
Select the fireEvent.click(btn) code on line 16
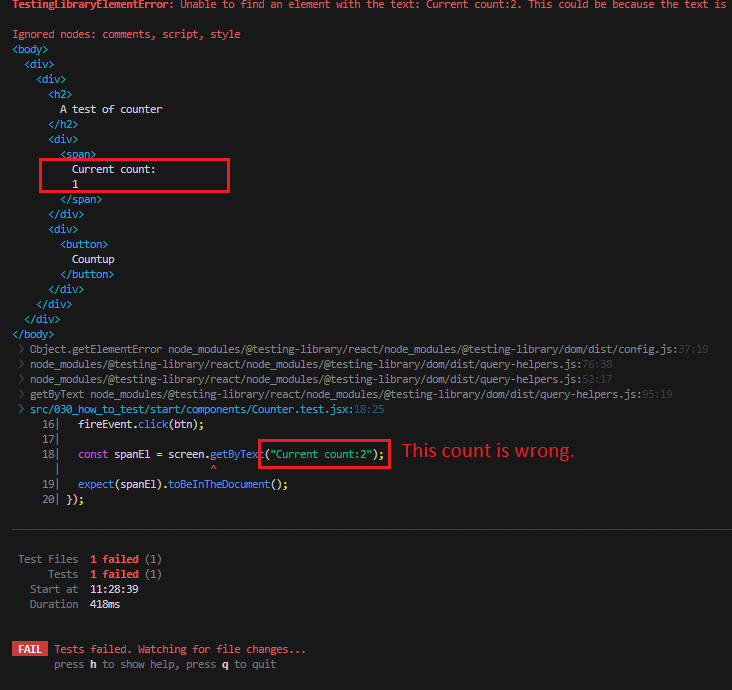(x=141, y=424)
